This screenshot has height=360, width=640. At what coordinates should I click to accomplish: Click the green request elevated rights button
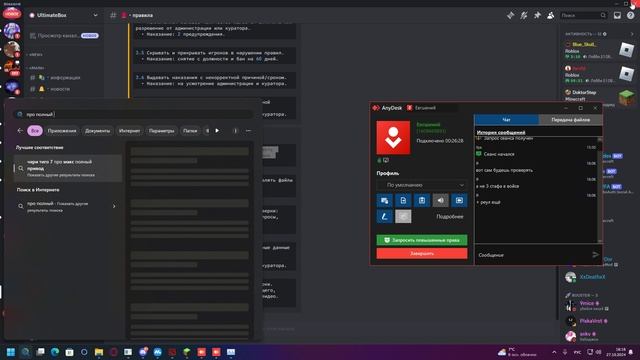(422, 240)
